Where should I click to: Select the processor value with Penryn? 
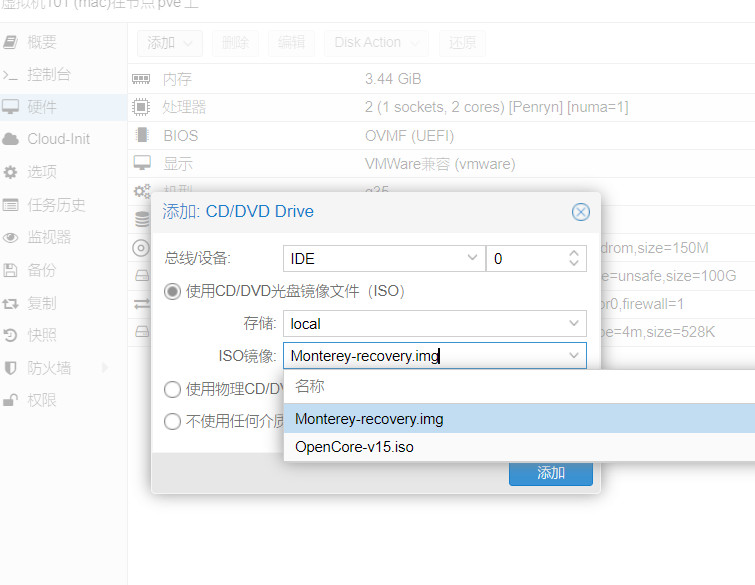[x=496, y=107]
